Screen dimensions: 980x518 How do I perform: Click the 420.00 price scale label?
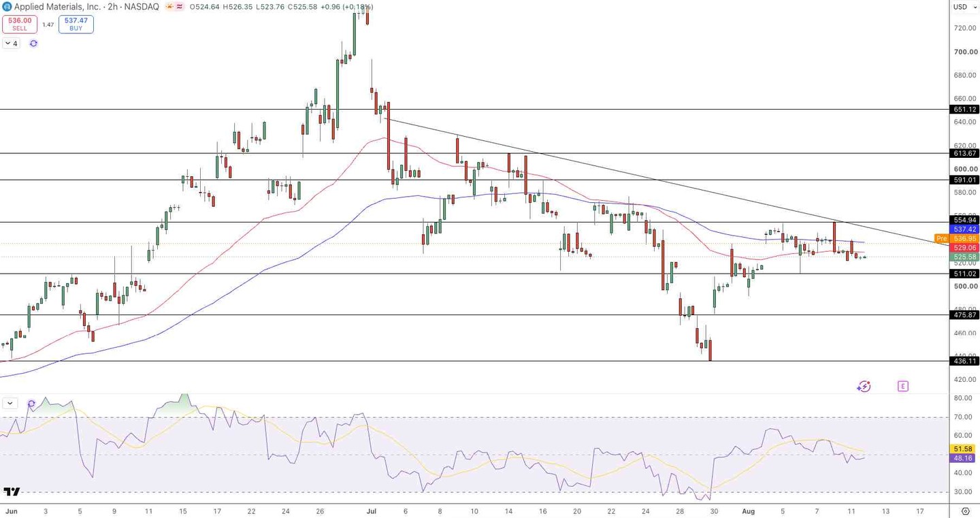[x=966, y=379]
